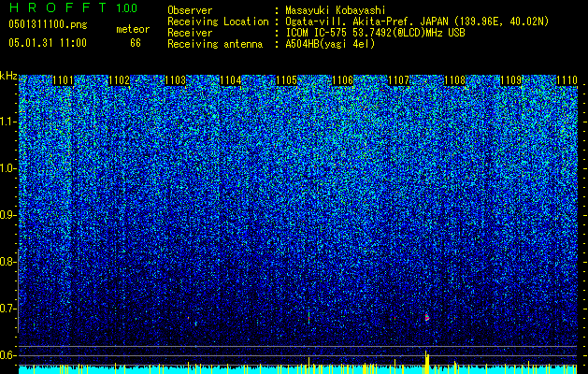Select the kHz axis unit label
The height and width of the screenshot is (374, 588).
click(x=8, y=76)
